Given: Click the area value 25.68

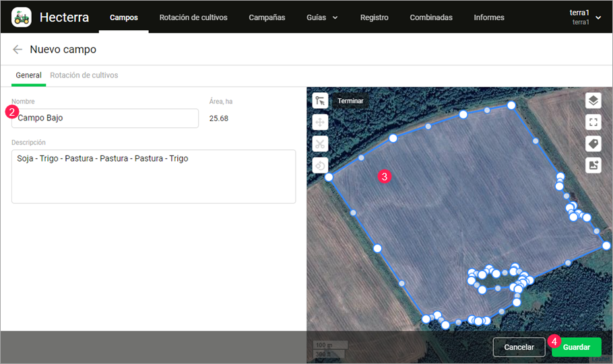Looking at the screenshot, I should pos(218,118).
